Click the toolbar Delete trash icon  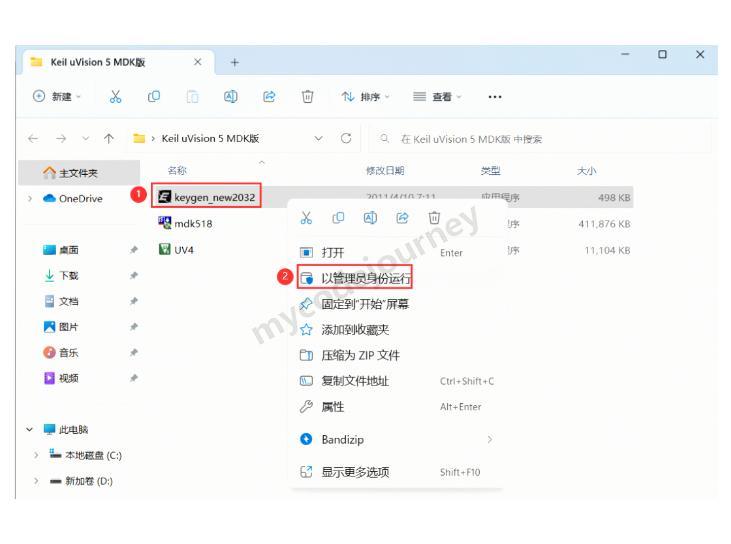pyautogui.click(x=307, y=96)
